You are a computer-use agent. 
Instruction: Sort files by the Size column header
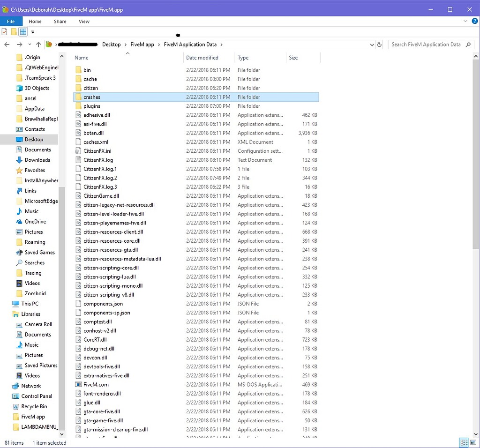[293, 57]
